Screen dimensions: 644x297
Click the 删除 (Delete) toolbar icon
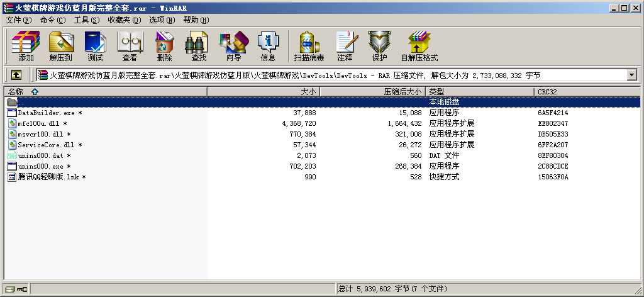(x=164, y=42)
